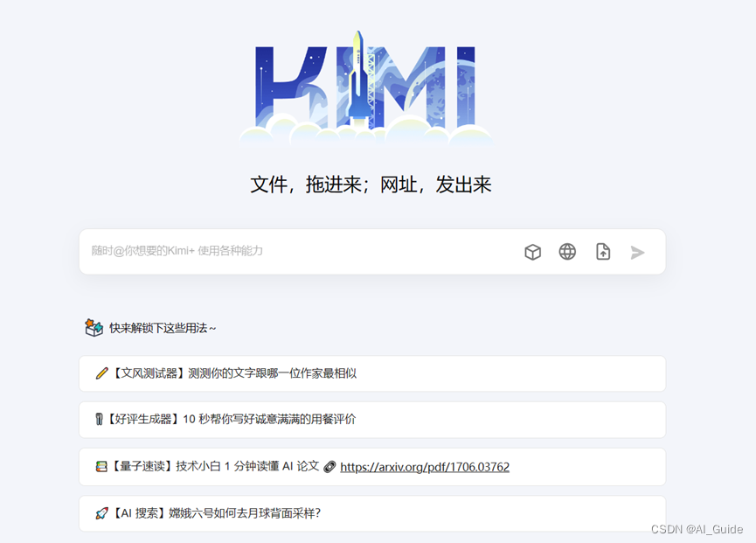756x543 pixels.
Task: Enable internet search via the globe icon
Action: click(x=567, y=252)
